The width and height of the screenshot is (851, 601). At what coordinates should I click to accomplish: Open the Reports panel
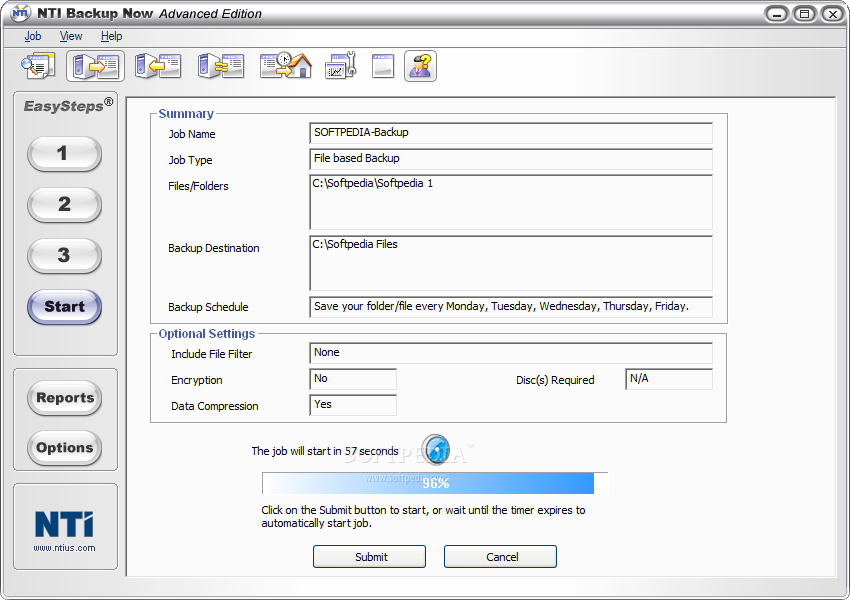[x=65, y=398]
